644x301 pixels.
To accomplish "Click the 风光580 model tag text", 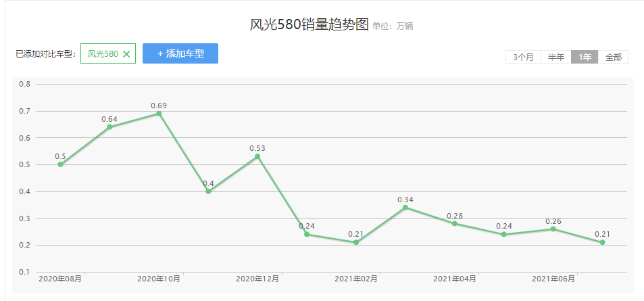I will pos(103,54).
